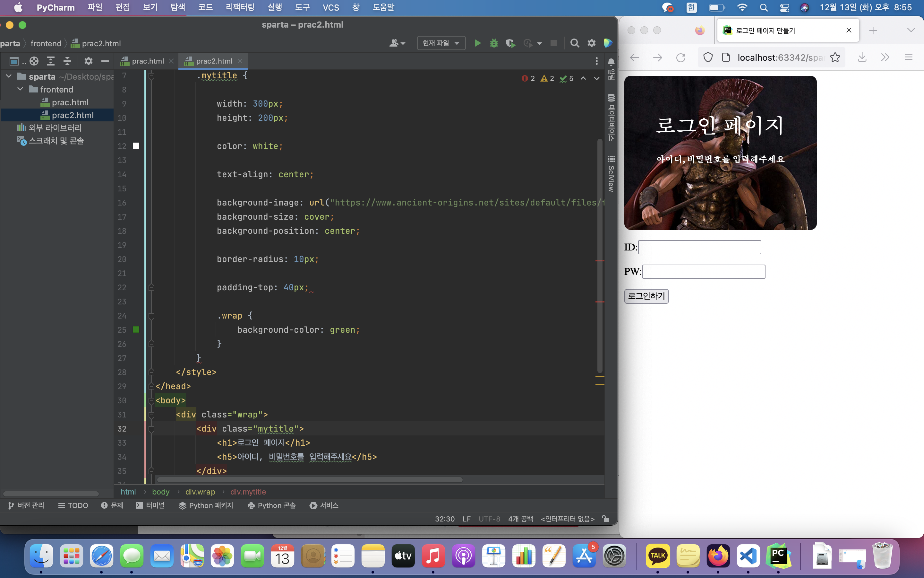Click the green color swatch on line 25
Viewport: 924px width, 578px height.
click(136, 329)
